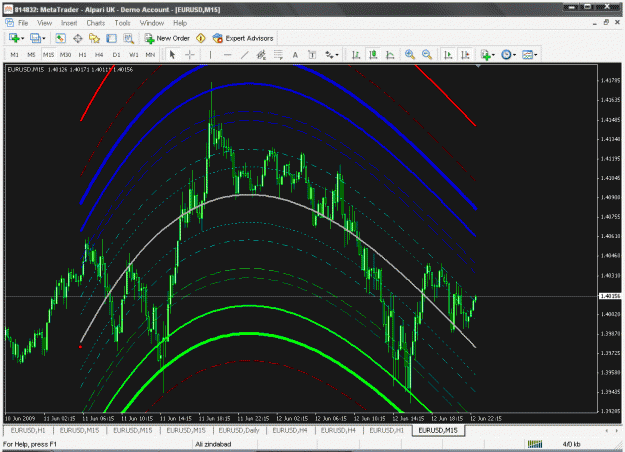Image resolution: width=625 pixels, height=452 pixels.
Task: Switch timeframe to H1 in period toolbar
Action: (83, 55)
